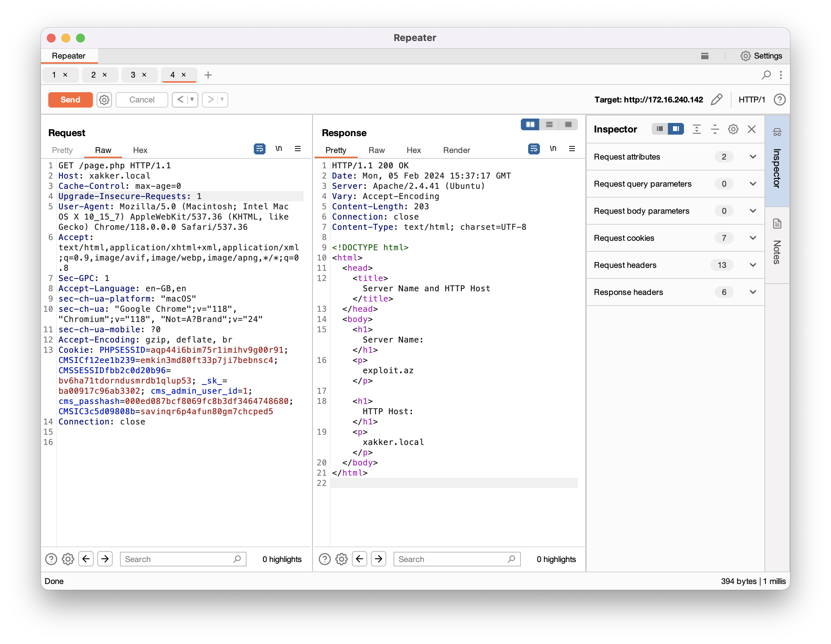Open help icon next to HTTP/1
Viewport: 831px width, 644px height.
pos(779,100)
